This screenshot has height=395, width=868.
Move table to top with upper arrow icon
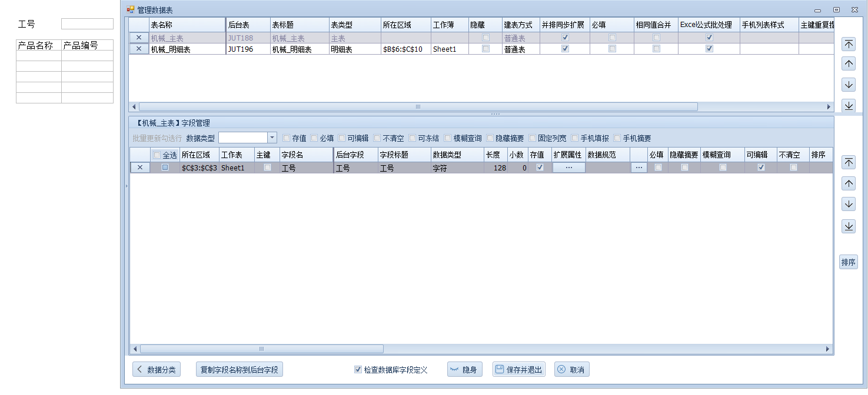pos(848,44)
